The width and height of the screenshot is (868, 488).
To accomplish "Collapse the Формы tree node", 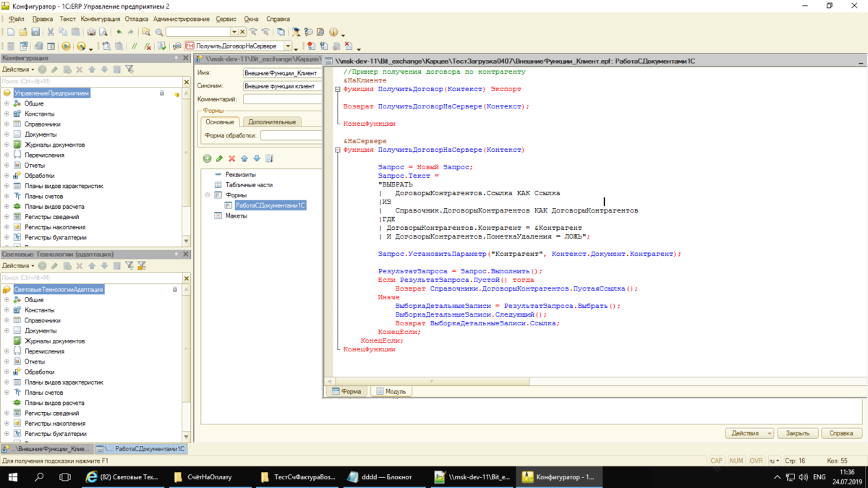I will 208,195.
